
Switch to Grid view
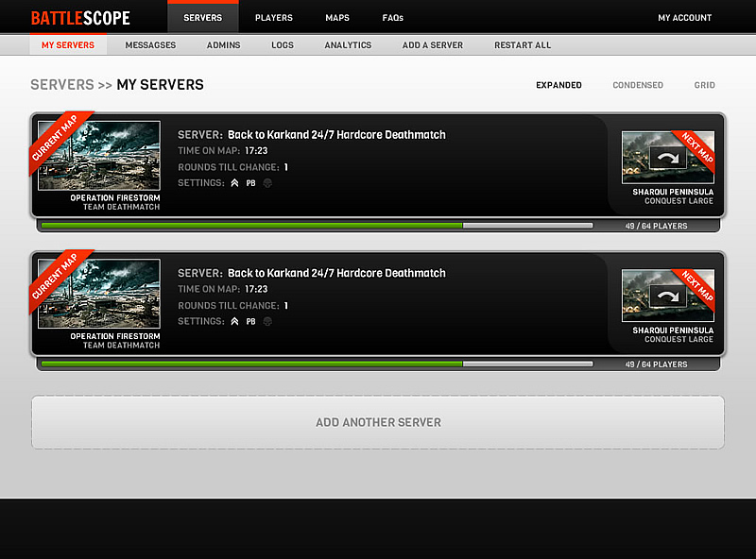click(x=704, y=85)
